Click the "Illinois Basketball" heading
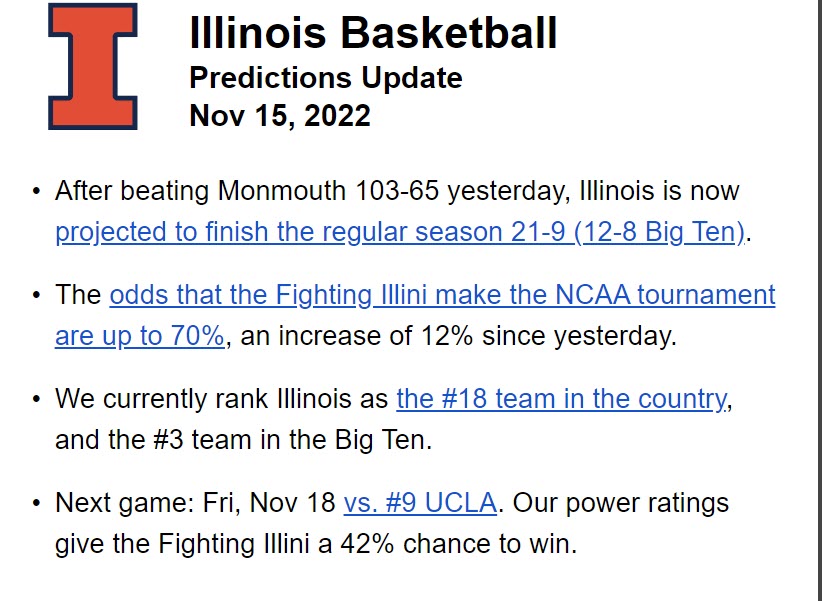The image size is (822, 601). click(372, 33)
